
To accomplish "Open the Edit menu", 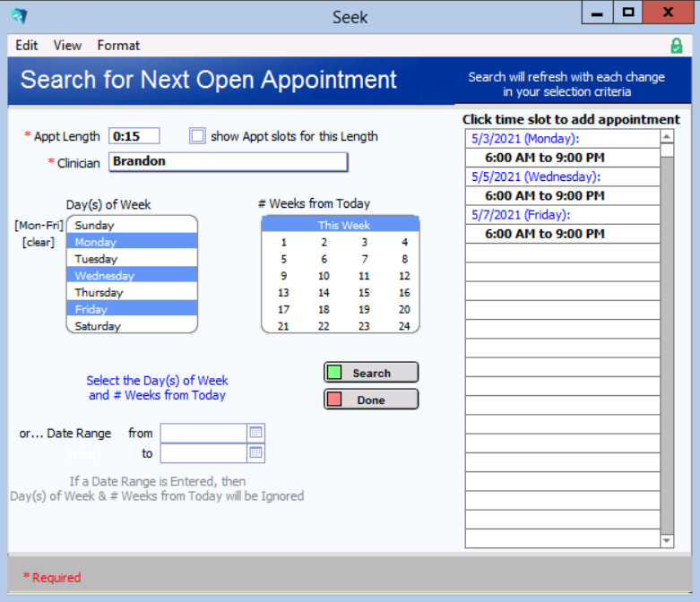I will 26,46.
